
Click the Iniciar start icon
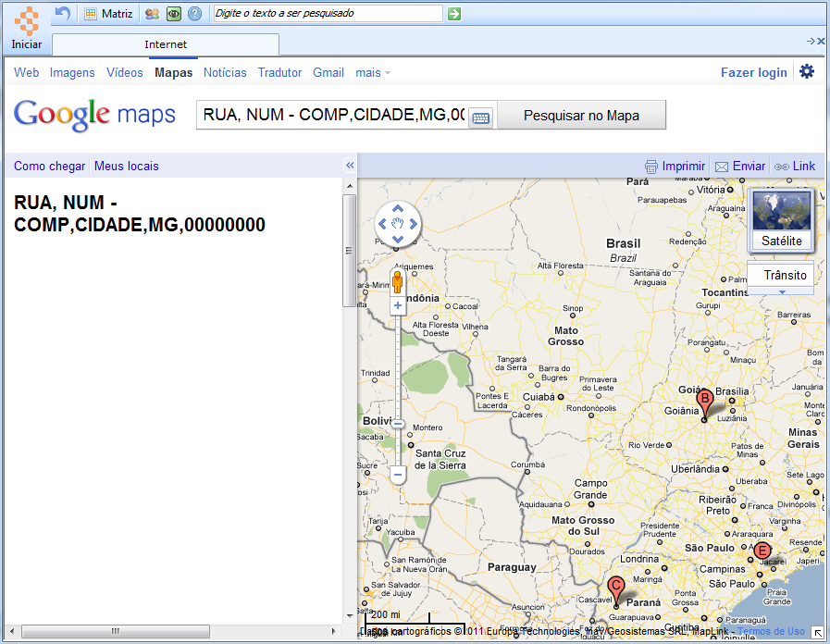27,28
